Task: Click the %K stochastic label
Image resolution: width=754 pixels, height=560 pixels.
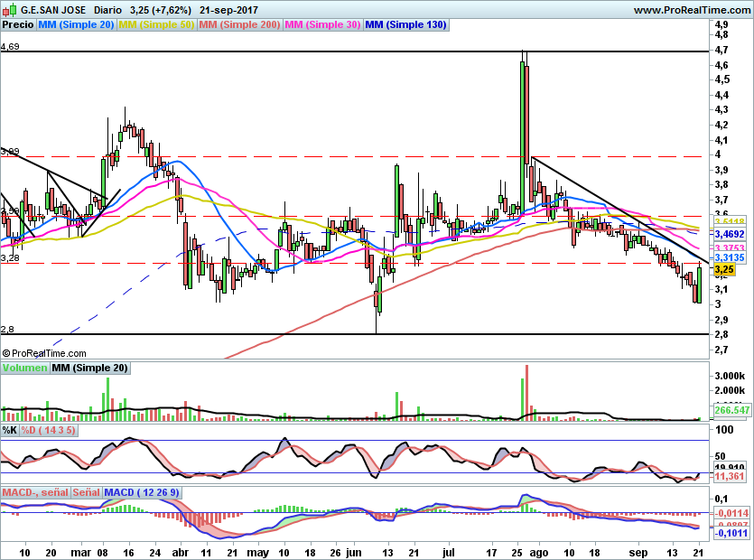Action: point(10,431)
